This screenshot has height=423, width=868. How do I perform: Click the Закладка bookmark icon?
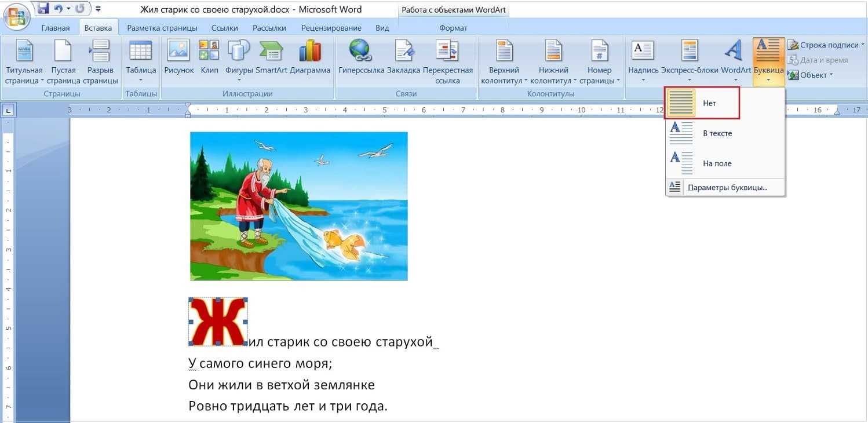(403, 57)
